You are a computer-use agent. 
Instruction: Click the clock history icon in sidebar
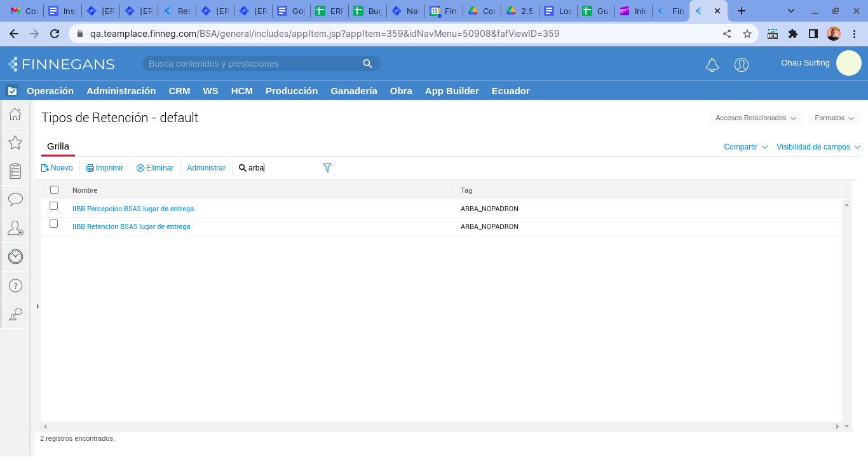15,256
